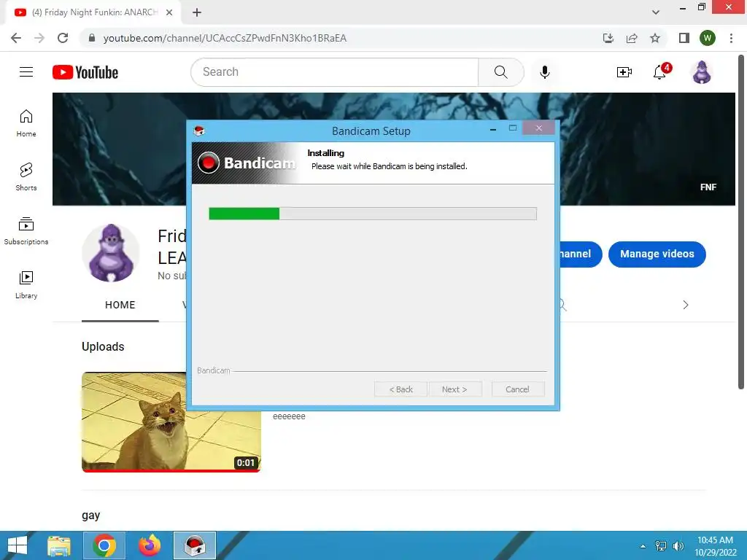Open Shorts in the sidebar
The height and width of the screenshot is (560, 747).
[26, 177]
